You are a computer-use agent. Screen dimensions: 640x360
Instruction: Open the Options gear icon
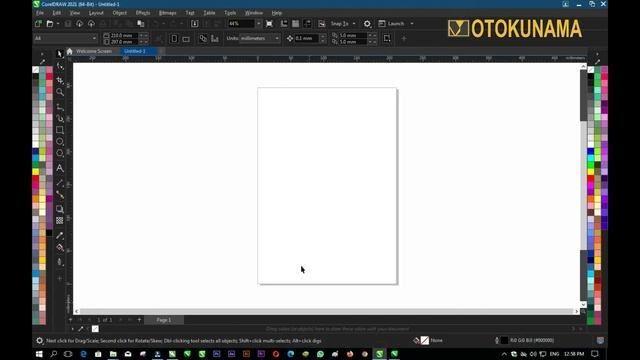367,24
